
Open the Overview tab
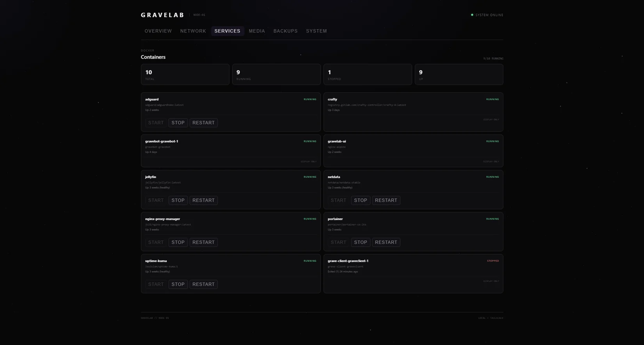pyautogui.click(x=158, y=31)
